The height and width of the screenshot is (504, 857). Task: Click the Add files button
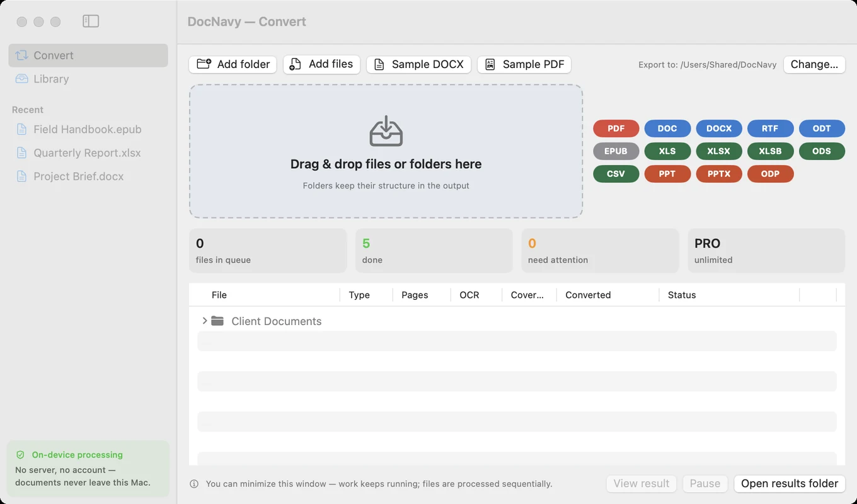pyautogui.click(x=321, y=64)
